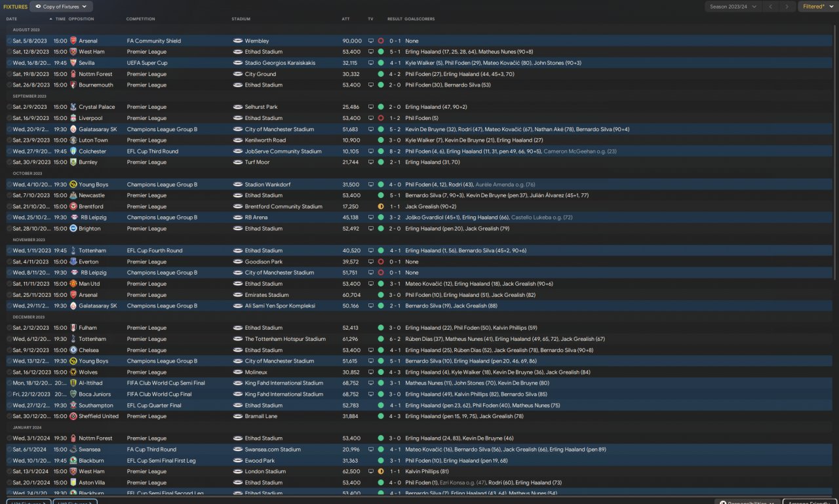
Task: Click the 'Kalvin Phillips (81)' goalscorer entry
Action: click(427, 471)
